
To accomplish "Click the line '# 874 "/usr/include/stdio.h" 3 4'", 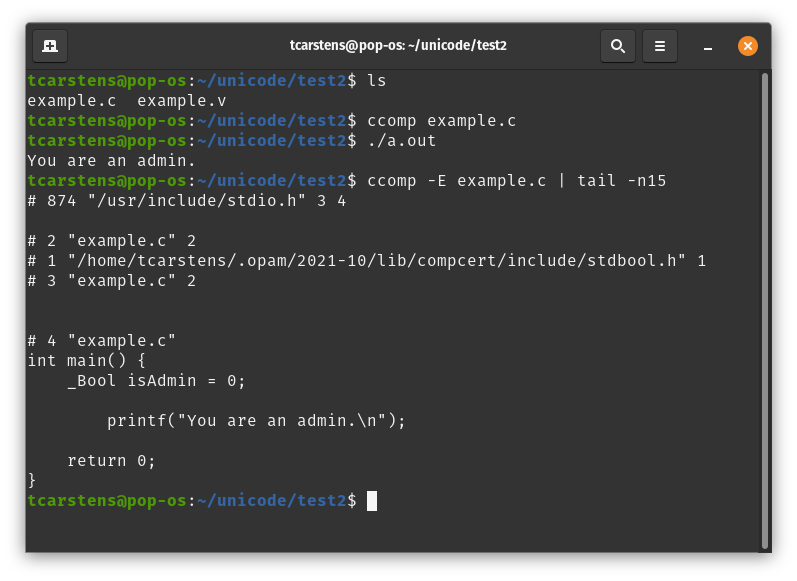I will [187, 201].
